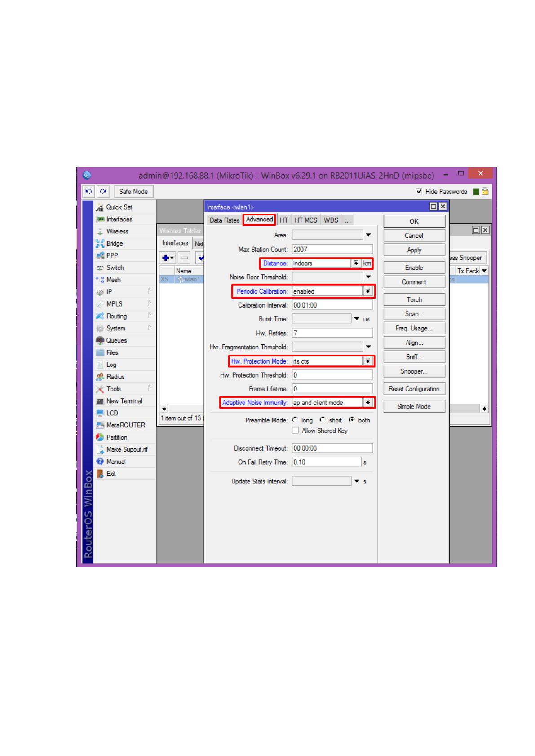Open the Partition pie icon
Image resolution: width=535 pixels, height=756 pixels.
[x=100, y=438]
